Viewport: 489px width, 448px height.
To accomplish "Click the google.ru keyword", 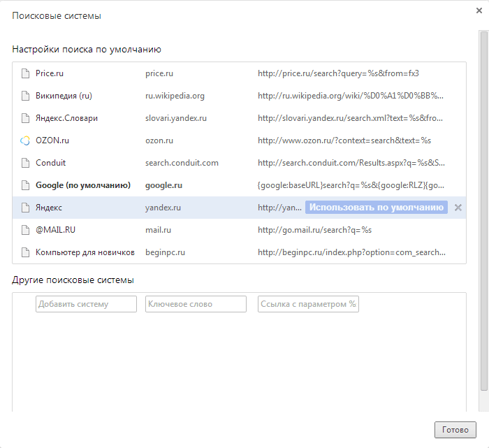I will [163, 185].
